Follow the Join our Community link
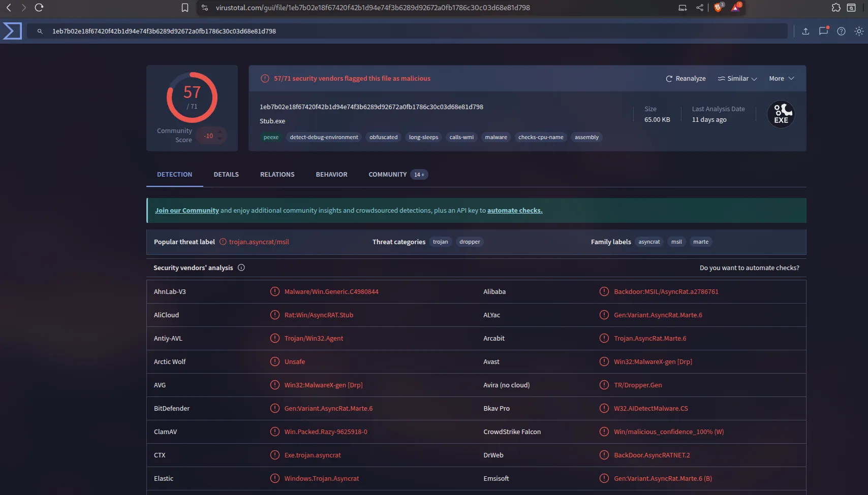This screenshot has height=495, width=868. tap(187, 211)
